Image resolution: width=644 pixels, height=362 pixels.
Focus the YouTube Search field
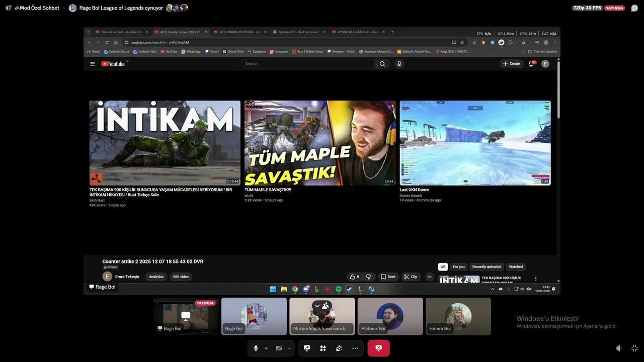308,64
